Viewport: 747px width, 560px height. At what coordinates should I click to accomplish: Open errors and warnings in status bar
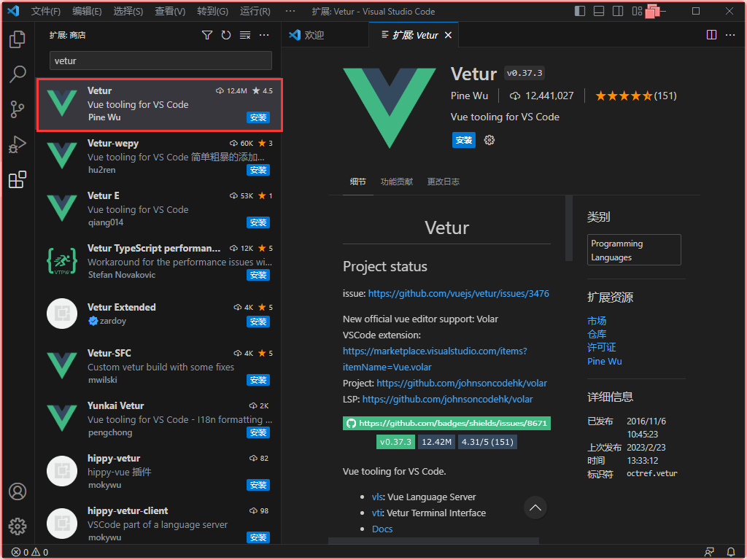click(x=30, y=552)
